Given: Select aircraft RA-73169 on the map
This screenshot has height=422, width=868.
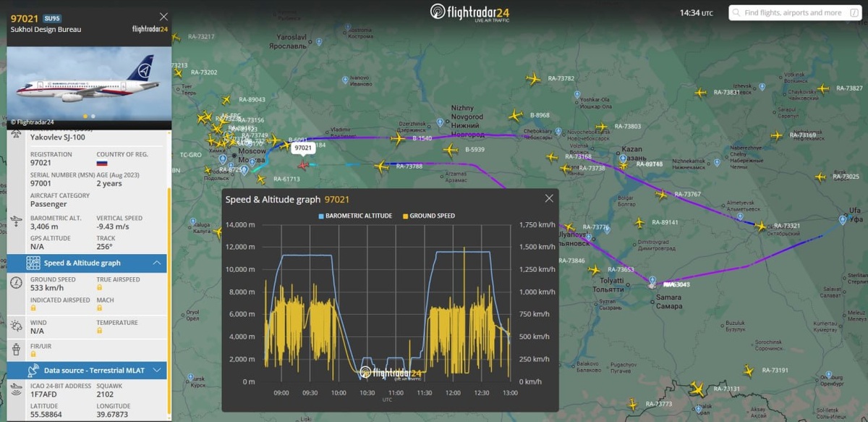Looking at the screenshot, I should click(x=776, y=135).
